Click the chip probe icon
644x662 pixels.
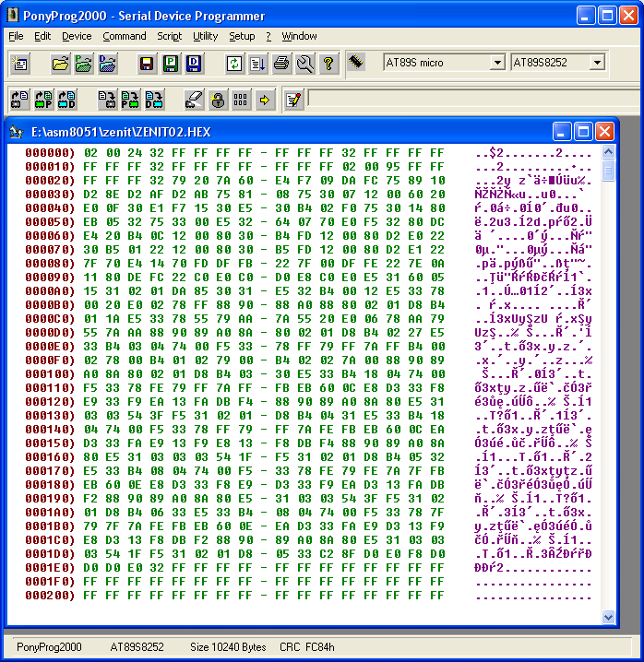pyautogui.click(x=356, y=63)
